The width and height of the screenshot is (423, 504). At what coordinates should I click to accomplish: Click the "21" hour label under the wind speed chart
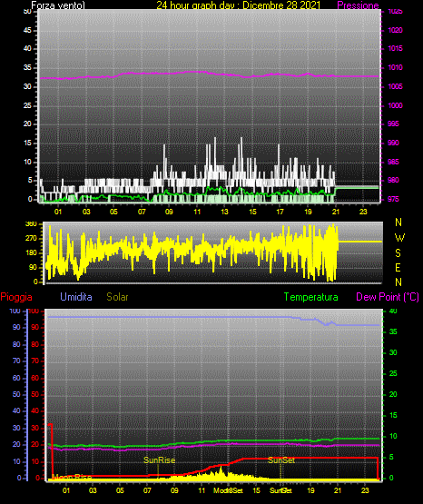click(336, 212)
